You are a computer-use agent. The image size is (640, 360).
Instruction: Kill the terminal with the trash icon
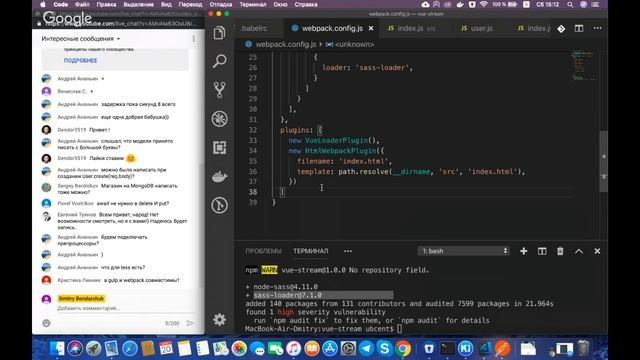click(560, 251)
